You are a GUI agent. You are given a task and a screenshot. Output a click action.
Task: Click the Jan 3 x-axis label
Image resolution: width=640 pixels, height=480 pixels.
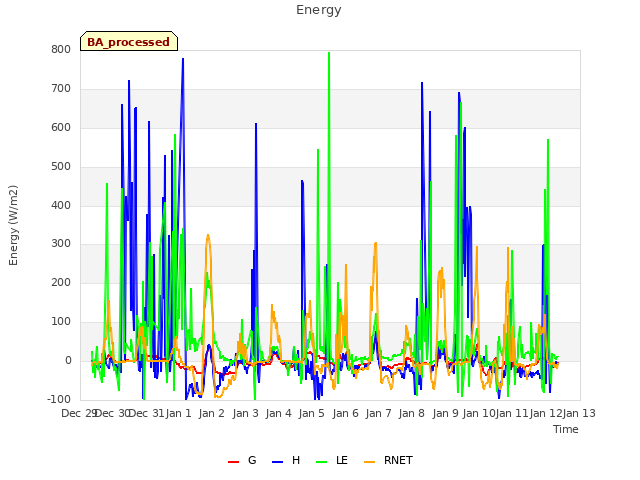coord(246,413)
